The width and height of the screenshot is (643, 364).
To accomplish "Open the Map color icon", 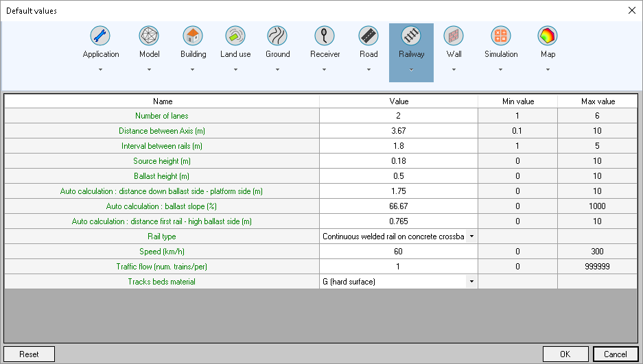I will [x=548, y=36].
